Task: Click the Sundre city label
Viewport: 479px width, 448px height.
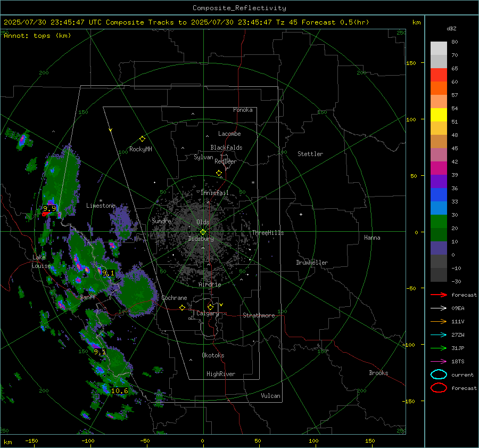Action: click(162, 221)
